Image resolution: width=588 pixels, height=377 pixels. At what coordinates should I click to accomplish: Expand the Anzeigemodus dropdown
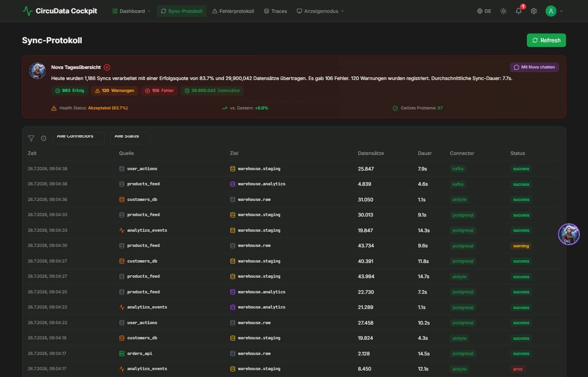pyautogui.click(x=320, y=11)
